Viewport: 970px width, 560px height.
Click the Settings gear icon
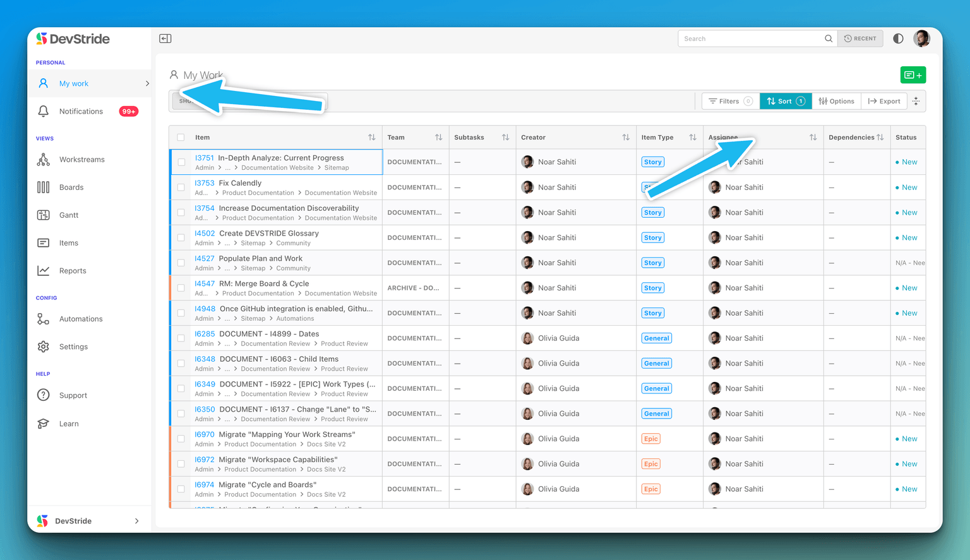(43, 347)
